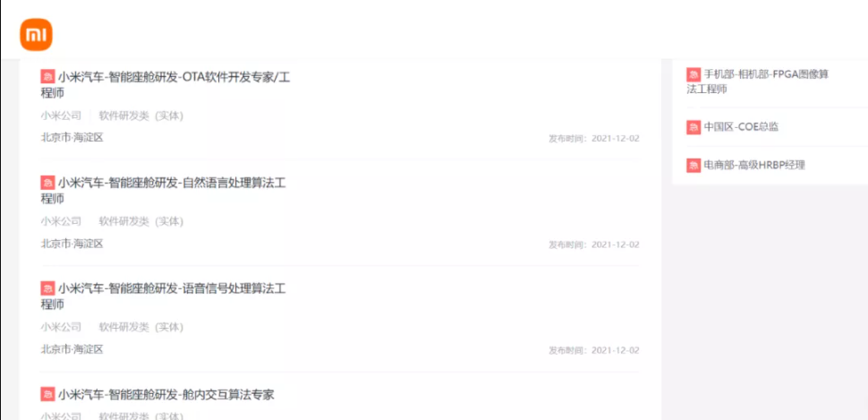Open the 自然语言处理算法工程师 job posting
Image resolution: width=868 pixels, height=420 pixels.
(163, 191)
